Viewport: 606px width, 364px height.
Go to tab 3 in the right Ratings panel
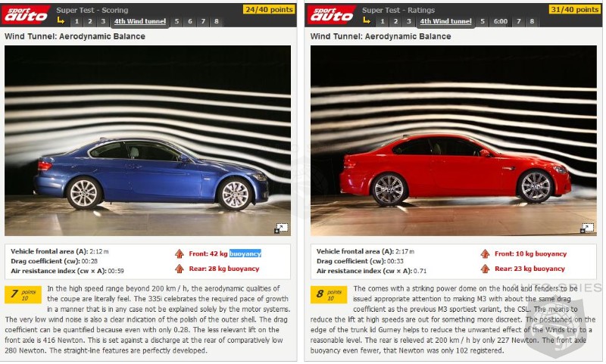pyautogui.click(x=408, y=21)
